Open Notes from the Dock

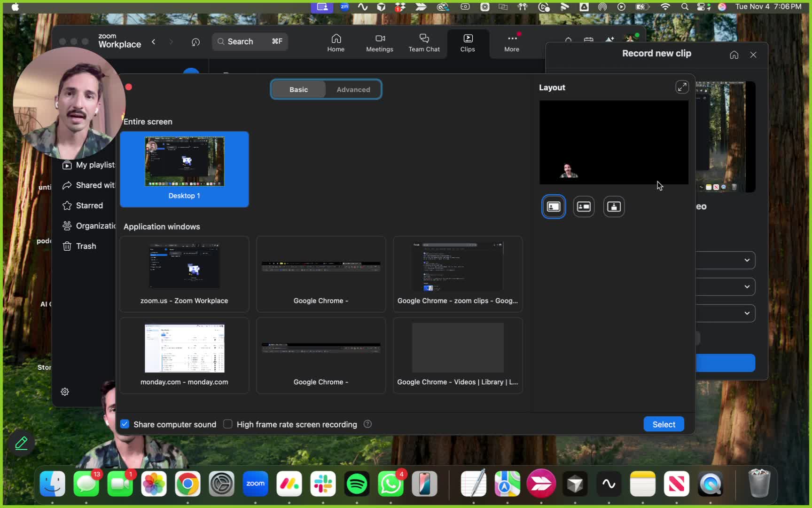(x=642, y=484)
